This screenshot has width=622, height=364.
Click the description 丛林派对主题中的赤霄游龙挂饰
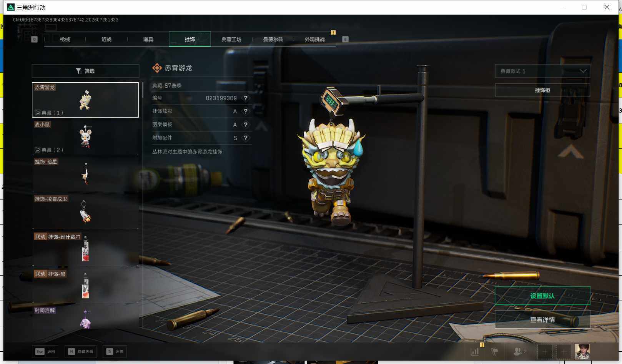187,151
